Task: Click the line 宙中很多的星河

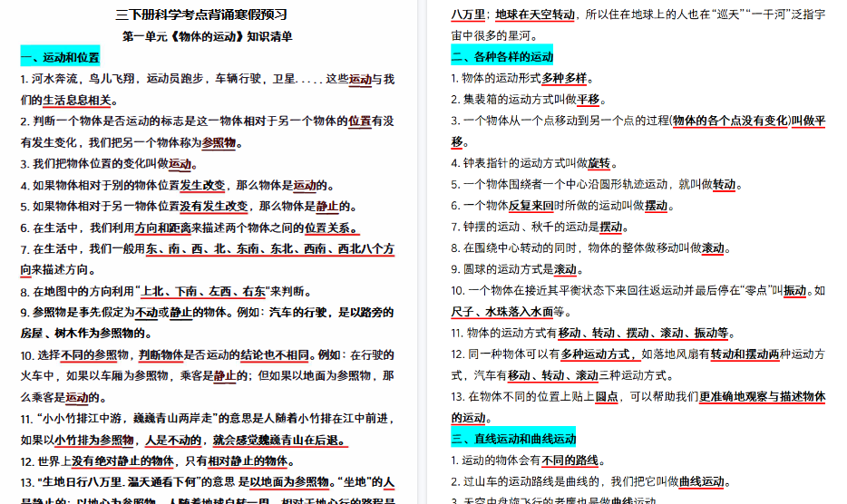Action: click(x=495, y=35)
